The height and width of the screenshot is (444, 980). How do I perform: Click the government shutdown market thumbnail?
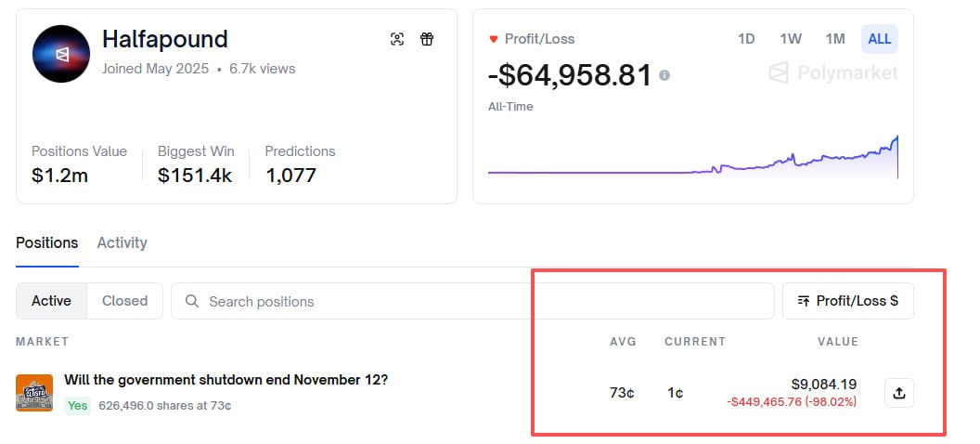pyautogui.click(x=34, y=393)
